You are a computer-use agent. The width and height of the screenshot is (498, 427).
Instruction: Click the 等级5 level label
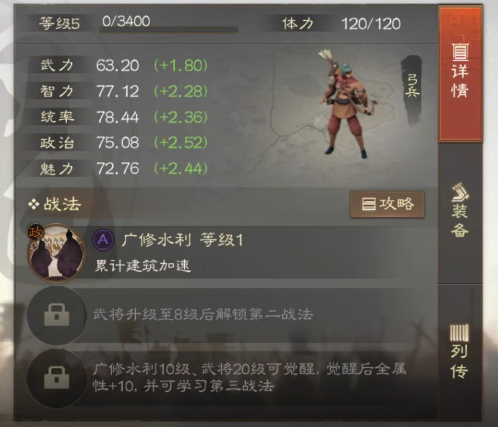point(59,23)
